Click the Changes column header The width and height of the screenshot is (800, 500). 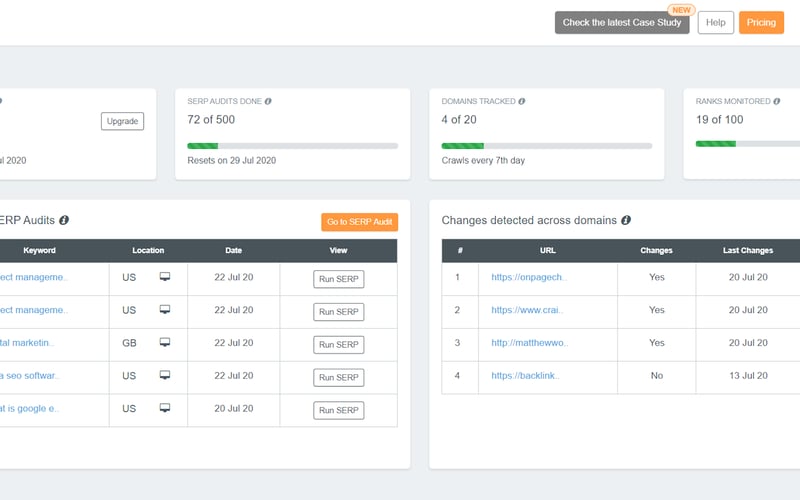coord(657,251)
